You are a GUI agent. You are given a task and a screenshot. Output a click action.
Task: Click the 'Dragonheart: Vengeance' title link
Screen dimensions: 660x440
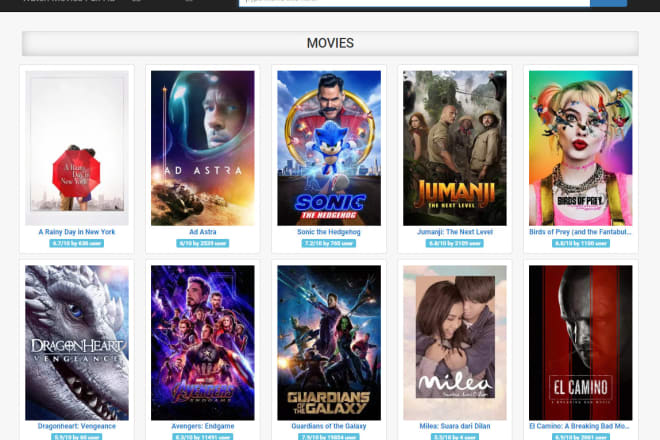(77, 426)
